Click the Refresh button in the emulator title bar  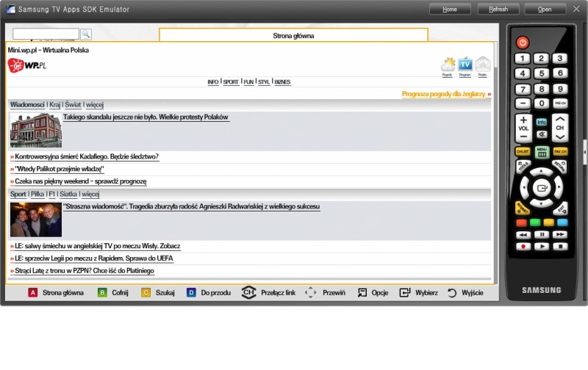tap(498, 10)
